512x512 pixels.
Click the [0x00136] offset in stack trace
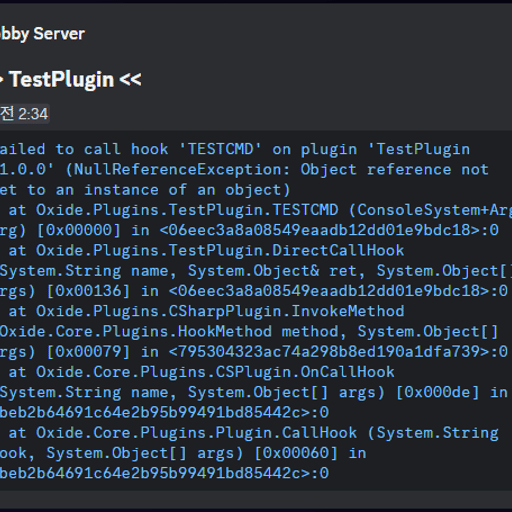[88, 291]
